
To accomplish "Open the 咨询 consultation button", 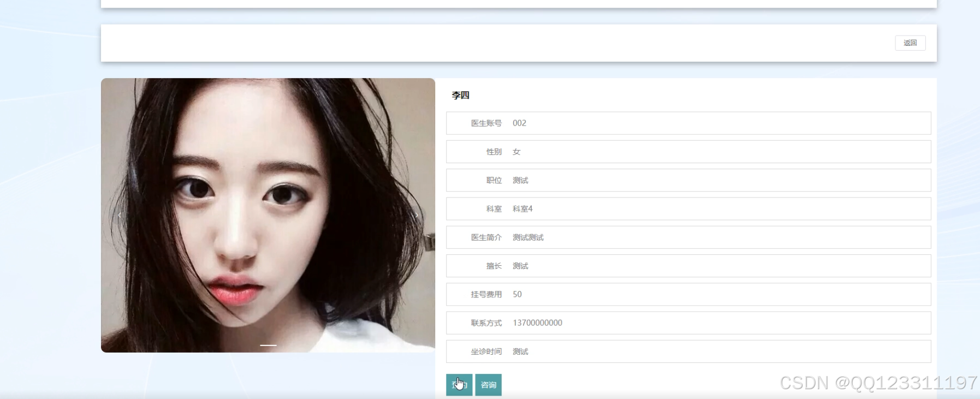I will coord(488,385).
